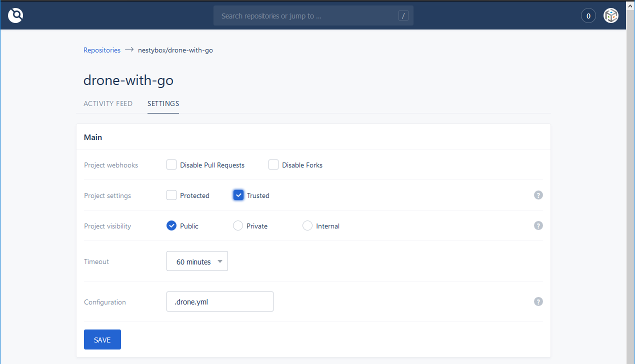The width and height of the screenshot is (635, 364).
Task: Click help icon for Project visibility
Action: tap(538, 225)
